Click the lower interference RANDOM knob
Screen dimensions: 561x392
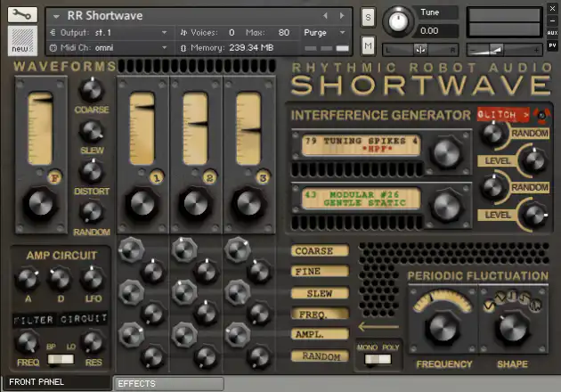493,187
